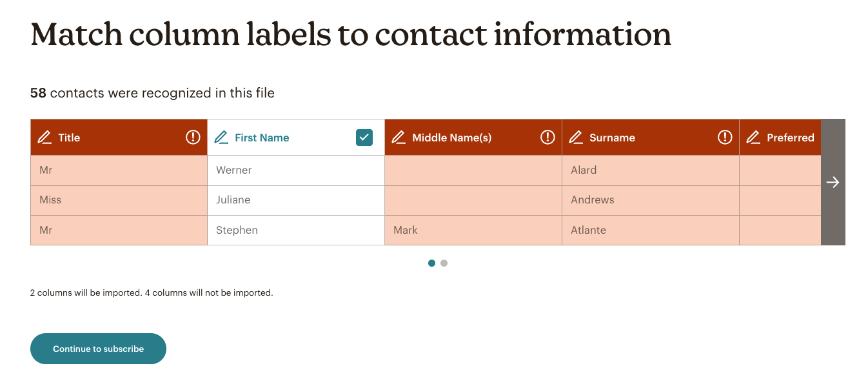Select the Mark middle name cell
The height and width of the screenshot is (370, 868).
[x=406, y=230]
